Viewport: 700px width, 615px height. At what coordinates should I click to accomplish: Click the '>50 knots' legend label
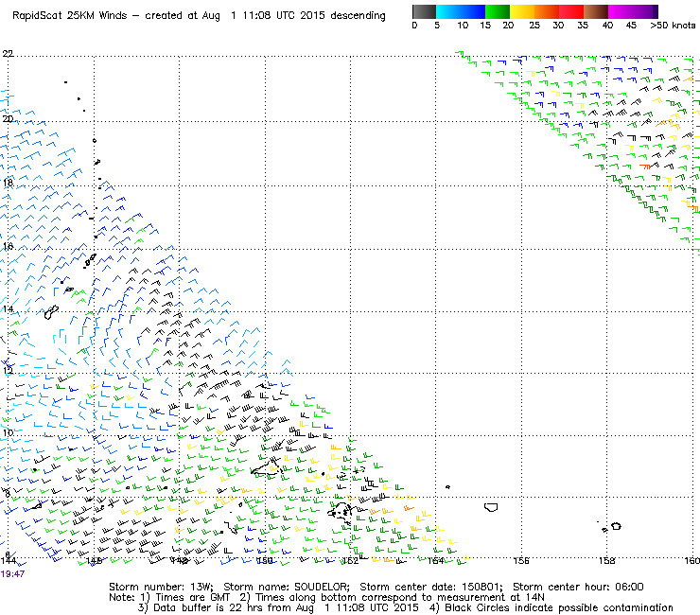[673, 26]
